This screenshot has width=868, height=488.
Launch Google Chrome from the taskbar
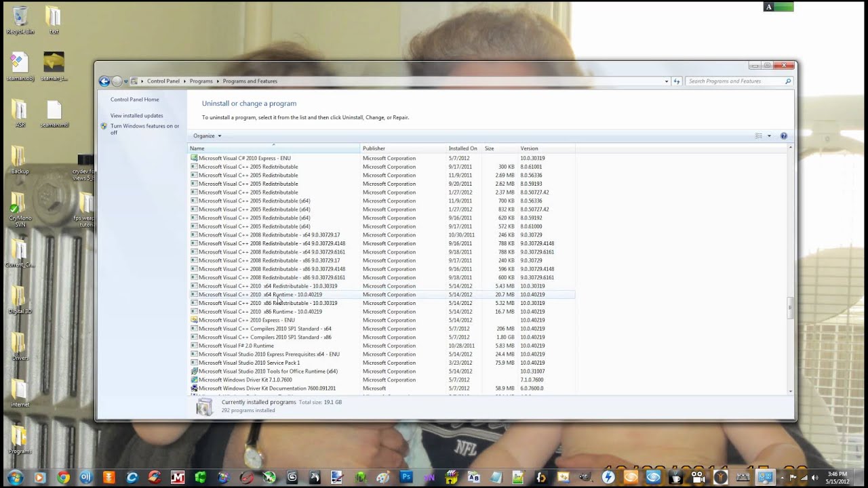[63, 477]
